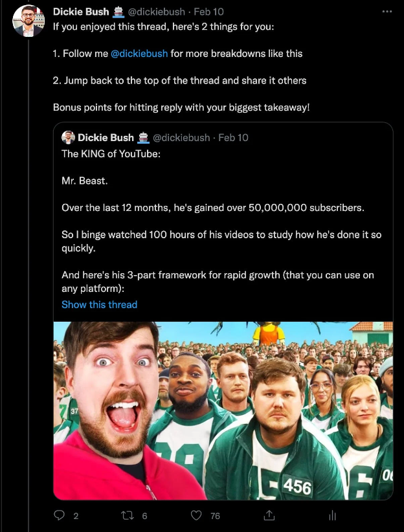Image resolution: width=404 pixels, height=532 pixels.
Task: Like the tweet with 76 likes
Action: click(x=197, y=515)
